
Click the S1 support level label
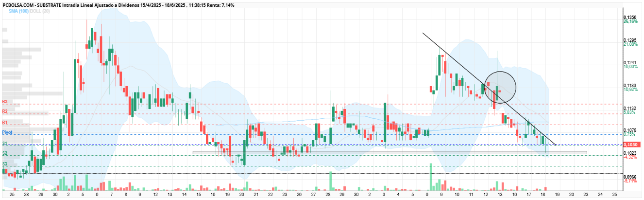tap(5, 143)
